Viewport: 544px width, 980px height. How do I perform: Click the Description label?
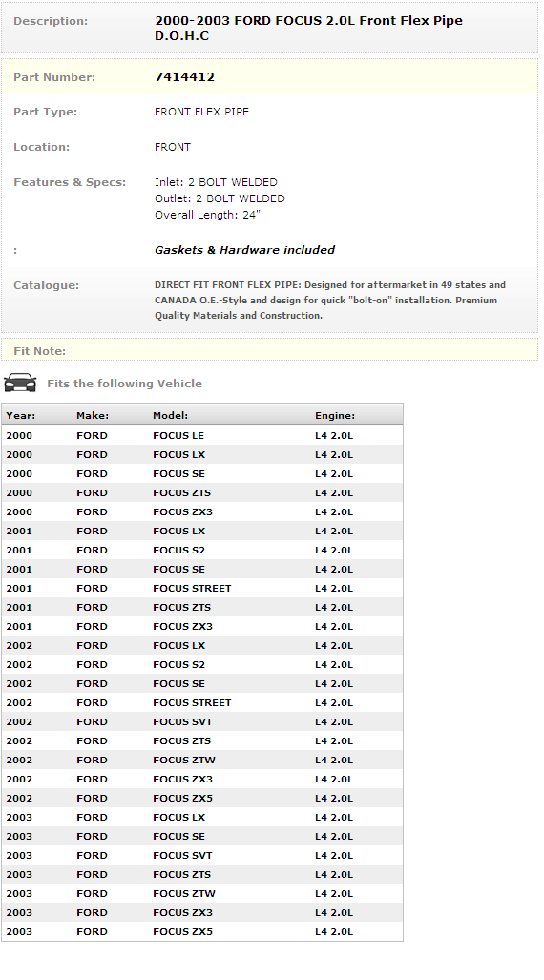click(51, 21)
